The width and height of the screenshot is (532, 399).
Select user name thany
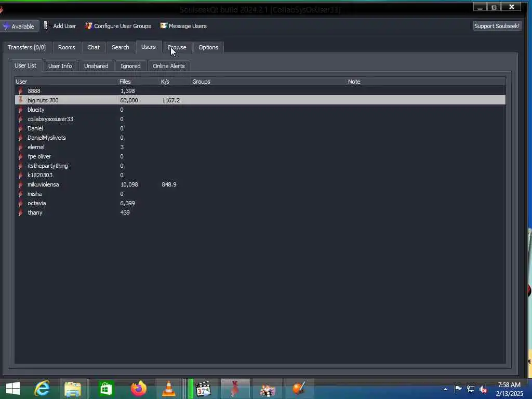tap(35, 212)
